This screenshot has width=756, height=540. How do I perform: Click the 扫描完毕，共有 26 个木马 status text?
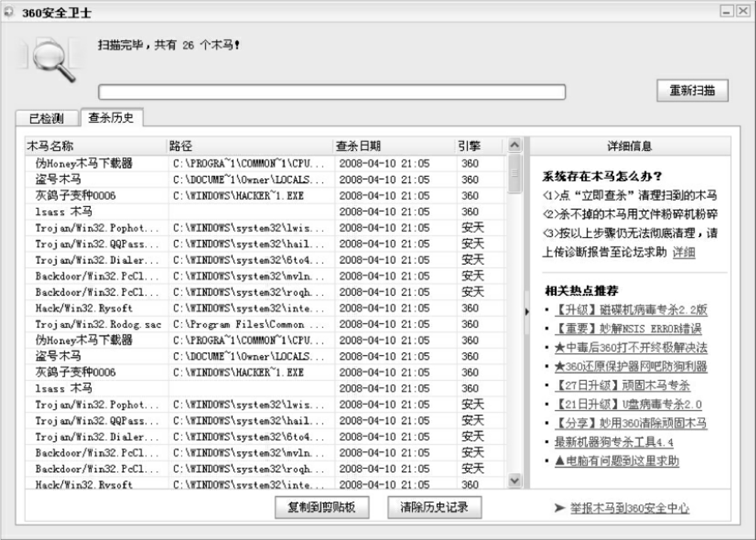[x=169, y=45]
